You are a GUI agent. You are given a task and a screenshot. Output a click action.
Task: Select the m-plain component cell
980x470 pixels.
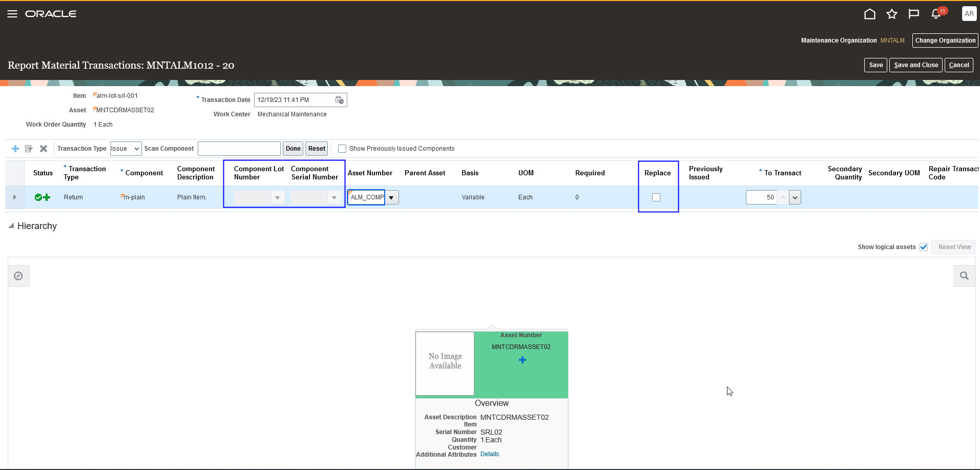tap(134, 197)
